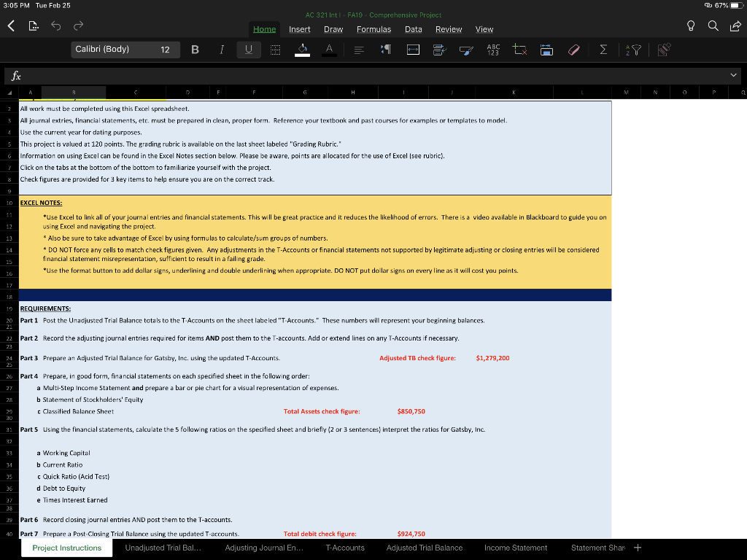The width and height of the screenshot is (747, 560).
Task: Open the number formatting ABC 123 tool
Action: tap(493, 50)
